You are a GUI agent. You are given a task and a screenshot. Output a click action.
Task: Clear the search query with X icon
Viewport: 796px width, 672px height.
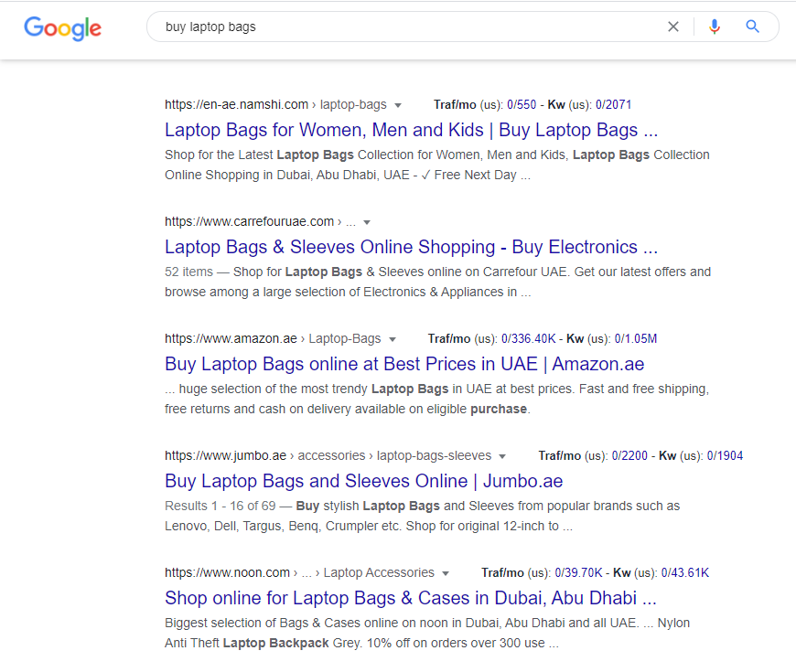(673, 27)
